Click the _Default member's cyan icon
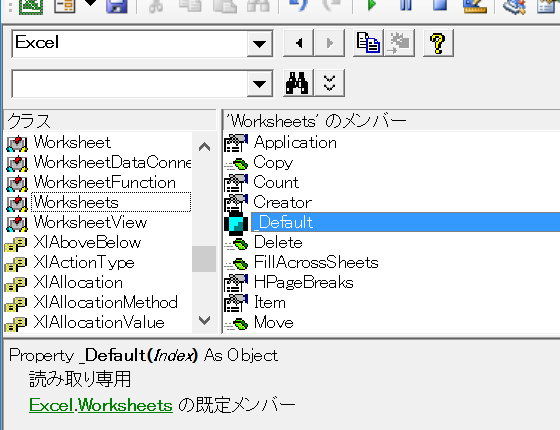Viewport: 560px width, 430px height. (x=236, y=223)
